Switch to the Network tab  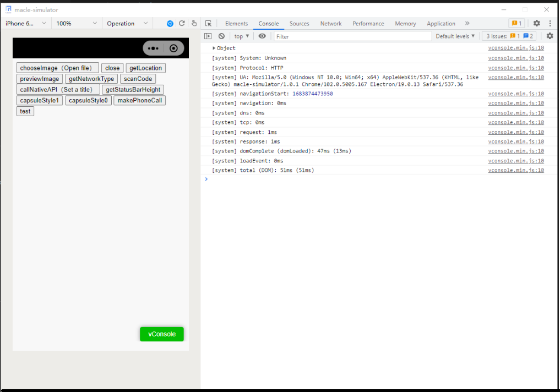[330, 23]
